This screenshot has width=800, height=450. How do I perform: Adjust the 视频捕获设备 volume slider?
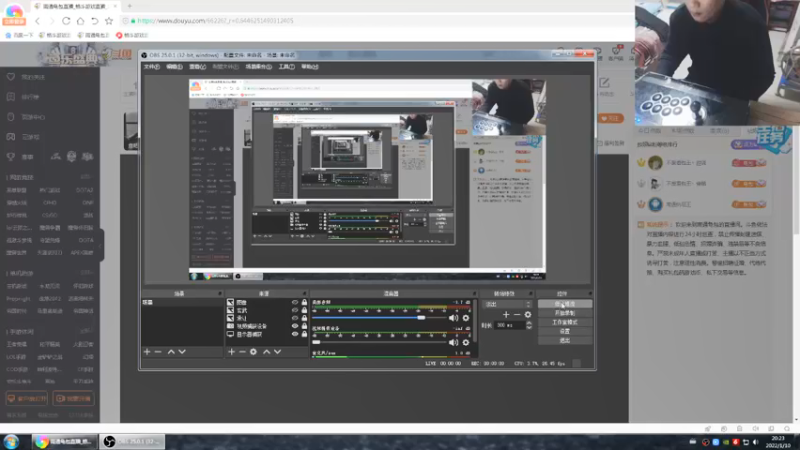377,342
